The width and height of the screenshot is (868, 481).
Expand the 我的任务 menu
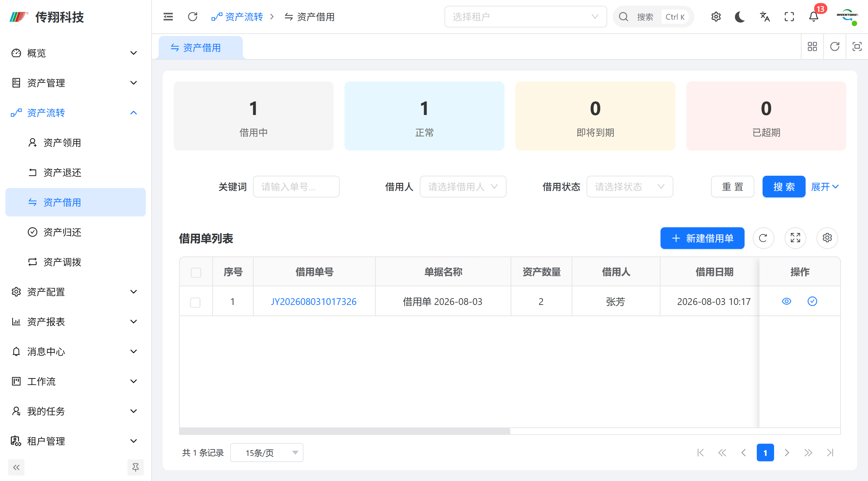(x=75, y=411)
